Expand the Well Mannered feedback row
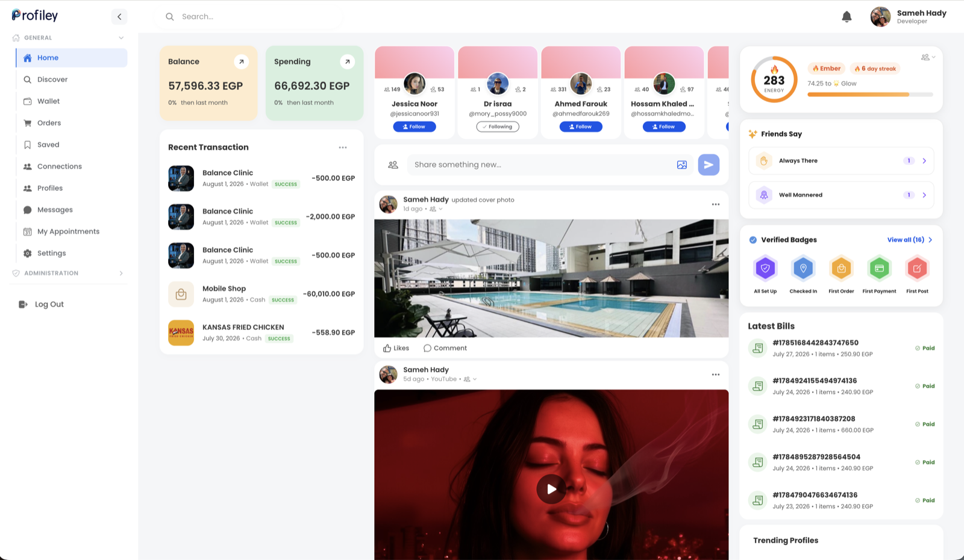 841,195
